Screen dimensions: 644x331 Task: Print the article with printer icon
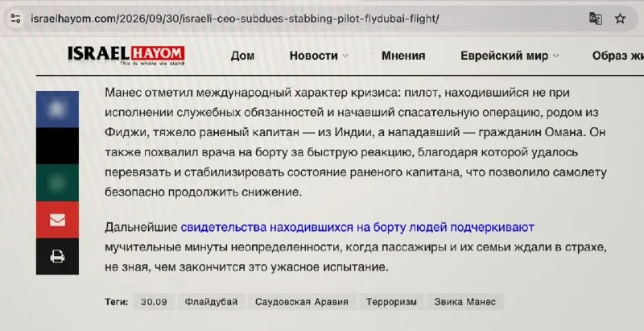pyautogui.click(x=57, y=256)
